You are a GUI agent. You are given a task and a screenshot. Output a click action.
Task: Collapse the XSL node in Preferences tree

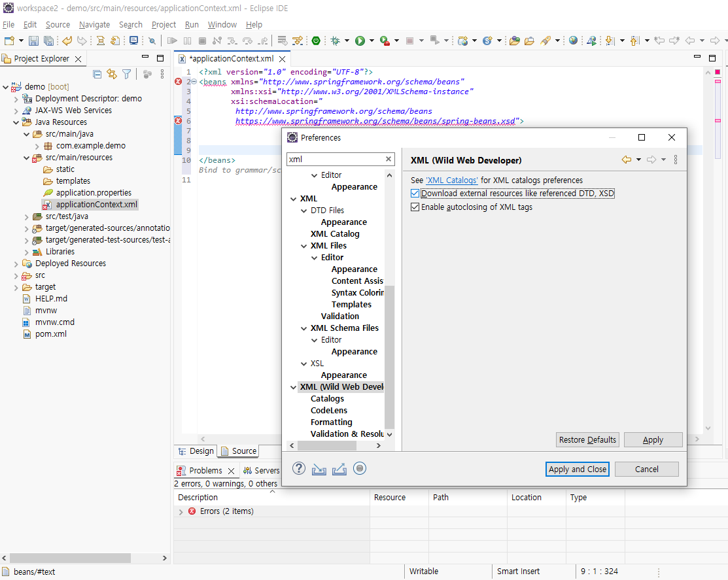coord(303,364)
